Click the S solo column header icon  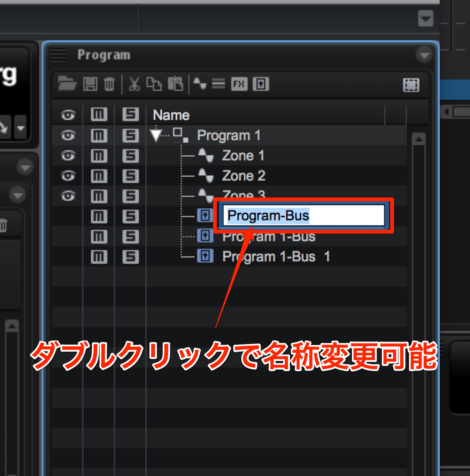coord(131,114)
